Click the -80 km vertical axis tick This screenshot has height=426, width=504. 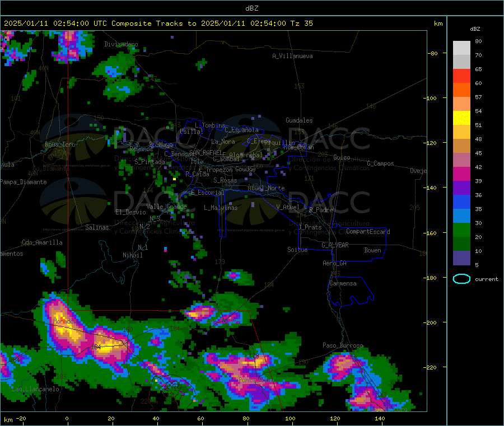[x=433, y=53]
